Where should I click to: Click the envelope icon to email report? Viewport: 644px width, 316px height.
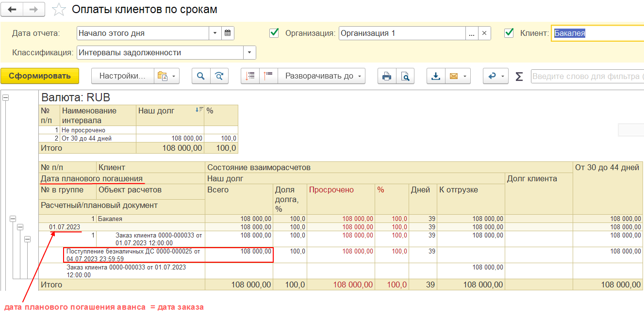(454, 76)
